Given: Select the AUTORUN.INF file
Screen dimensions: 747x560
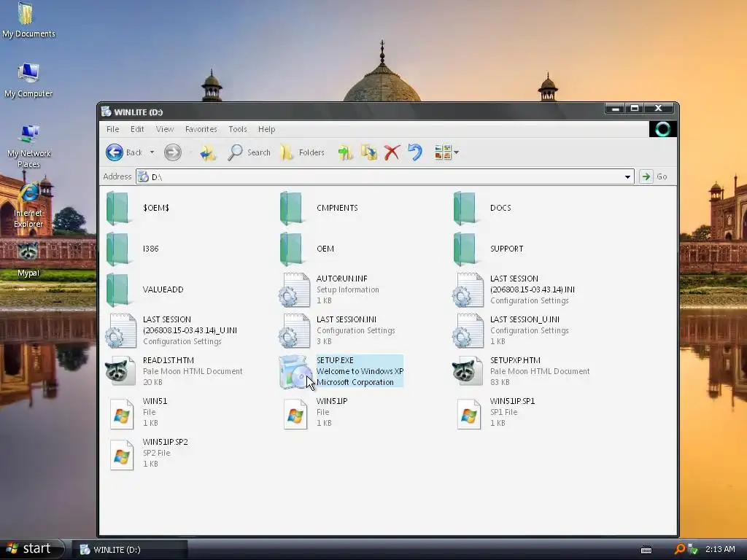Looking at the screenshot, I should [x=329, y=289].
